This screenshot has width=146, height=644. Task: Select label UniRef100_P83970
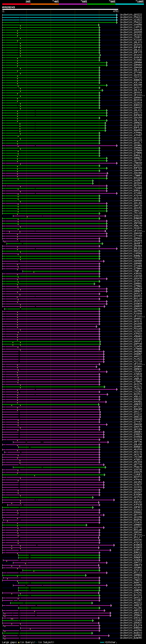click(131, 228)
